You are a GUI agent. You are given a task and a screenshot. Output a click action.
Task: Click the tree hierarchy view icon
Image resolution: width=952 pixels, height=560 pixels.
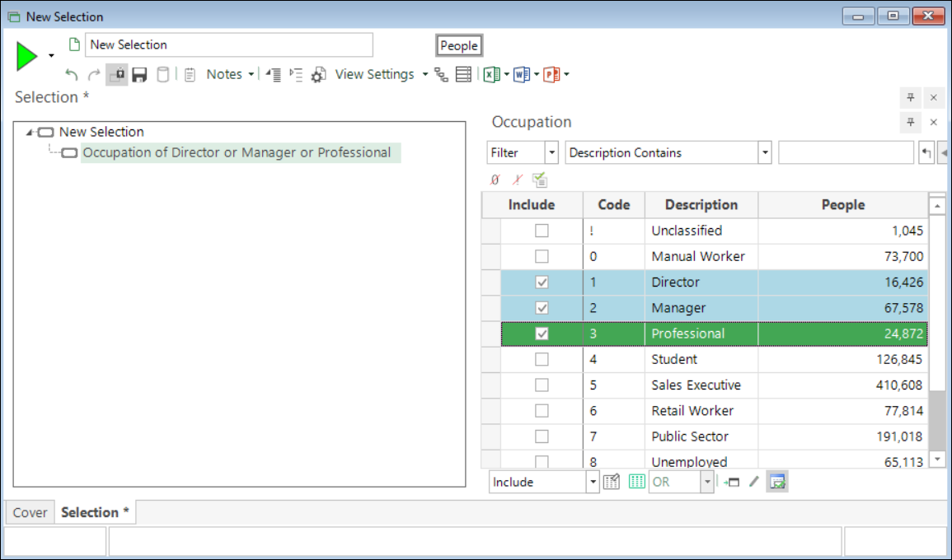[442, 75]
